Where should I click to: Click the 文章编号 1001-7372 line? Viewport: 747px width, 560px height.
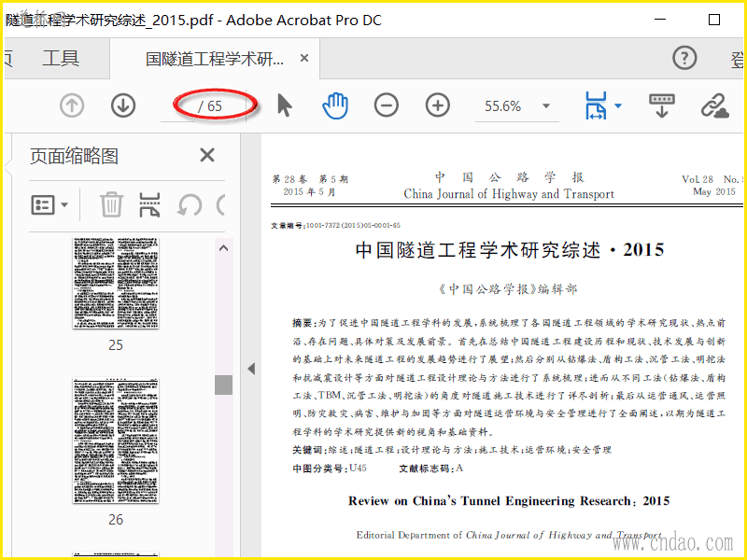335,225
